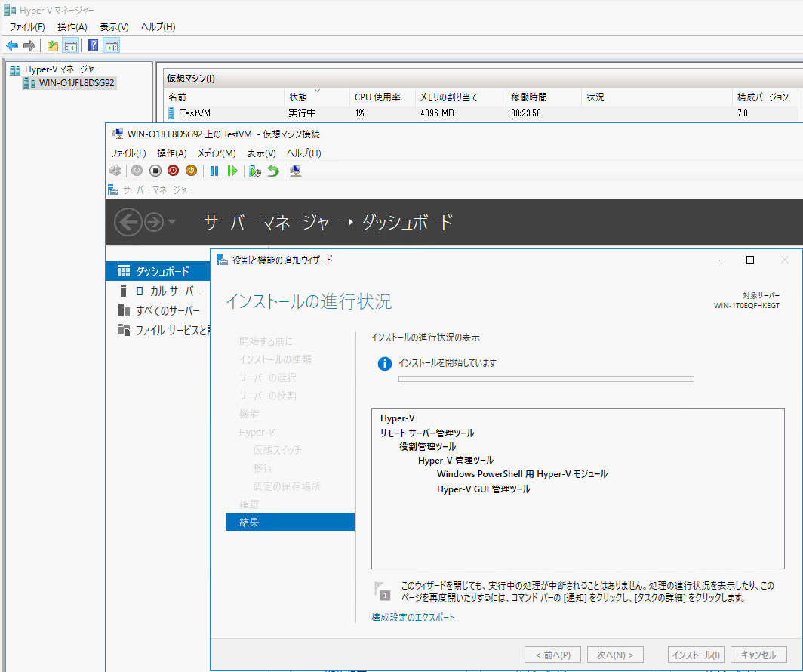Open the Server Manager navigation history dropdown arrow

coord(172,222)
